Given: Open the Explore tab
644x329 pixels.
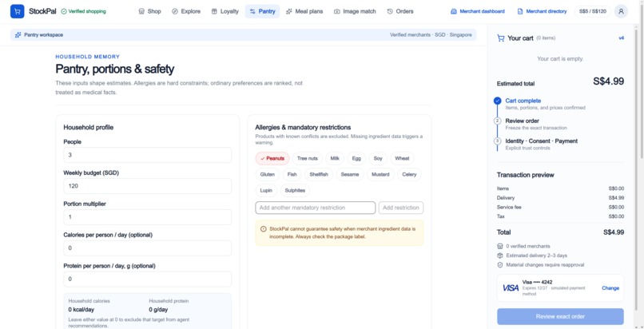Looking at the screenshot, I should pos(186,11).
